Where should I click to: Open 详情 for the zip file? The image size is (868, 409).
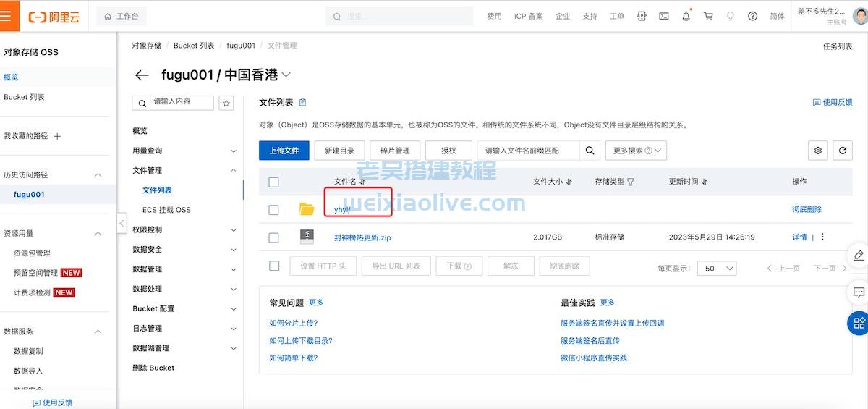coord(799,237)
